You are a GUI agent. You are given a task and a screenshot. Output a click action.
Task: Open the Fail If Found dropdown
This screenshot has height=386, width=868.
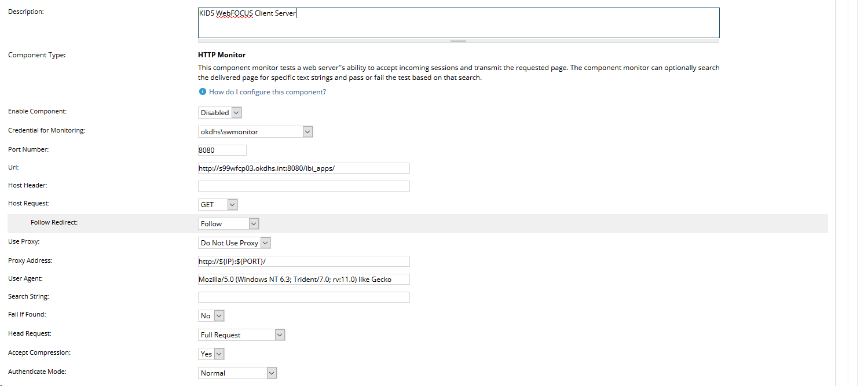click(x=211, y=316)
